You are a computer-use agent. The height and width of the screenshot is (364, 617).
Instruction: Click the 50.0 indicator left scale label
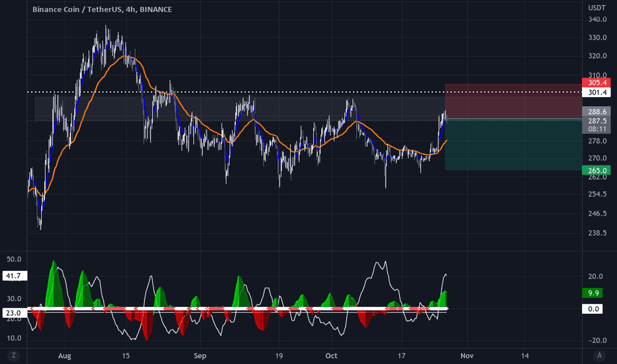[x=14, y=259]
